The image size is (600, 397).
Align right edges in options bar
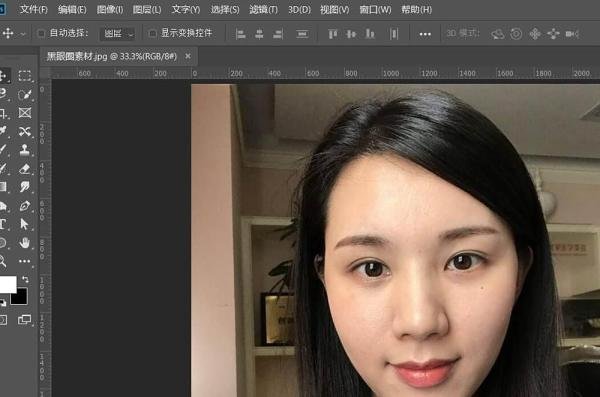(278, 34)
